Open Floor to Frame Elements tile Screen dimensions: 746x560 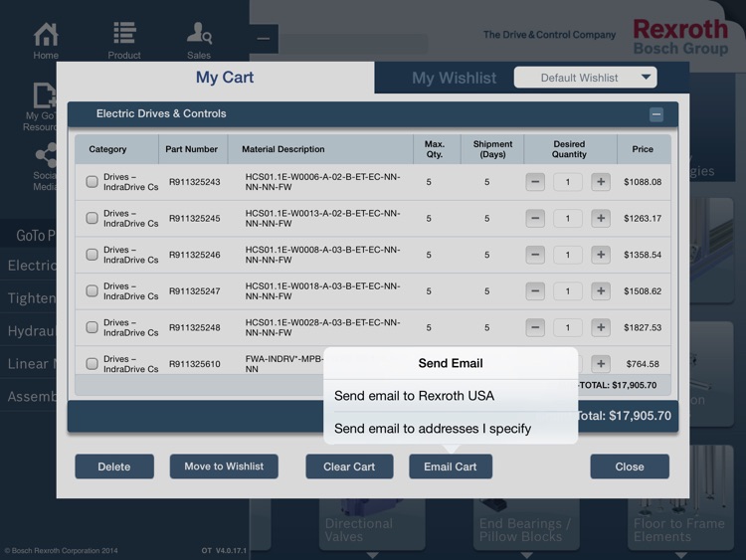[x=680, y=524]
